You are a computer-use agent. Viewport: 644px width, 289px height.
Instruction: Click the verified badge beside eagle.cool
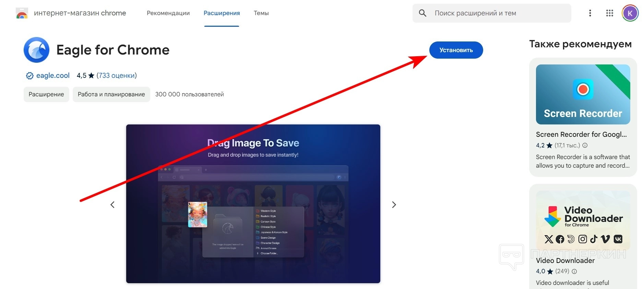click(30, 76)
